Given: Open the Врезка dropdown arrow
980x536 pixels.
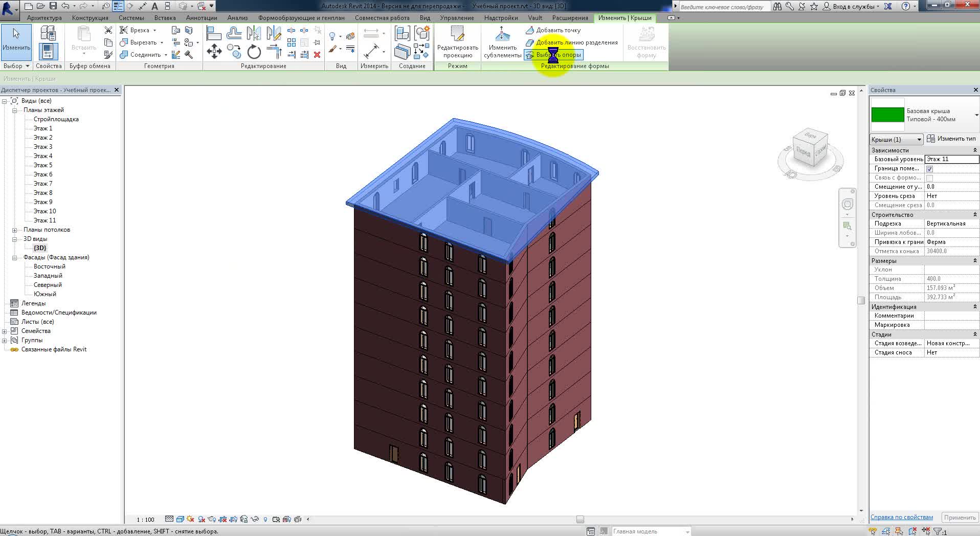Looking at the screenshot, I should 154,30.
